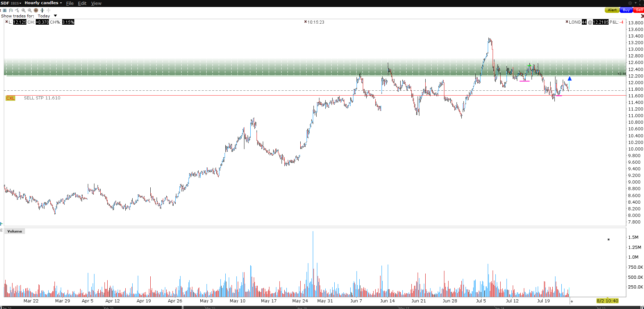The image size is (644, 309).
Task: Close the LONG position label
Action: (567, 22)
